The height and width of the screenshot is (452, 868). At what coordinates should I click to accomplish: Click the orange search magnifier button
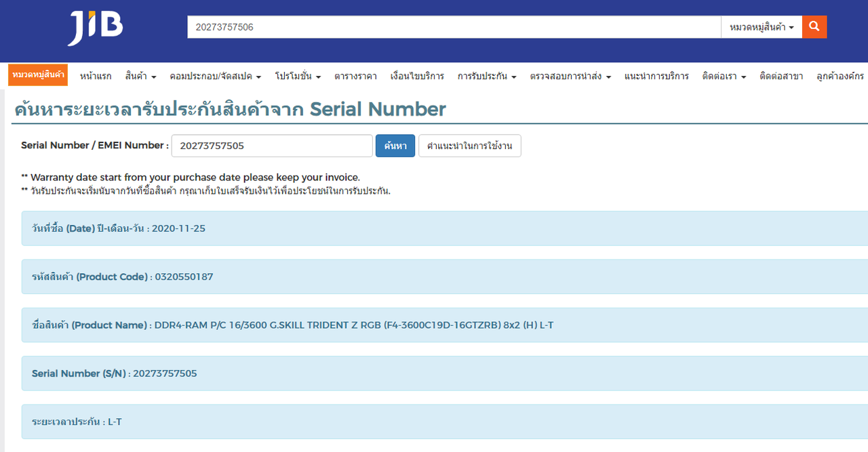pyautogui.click(x=814, y=27)
